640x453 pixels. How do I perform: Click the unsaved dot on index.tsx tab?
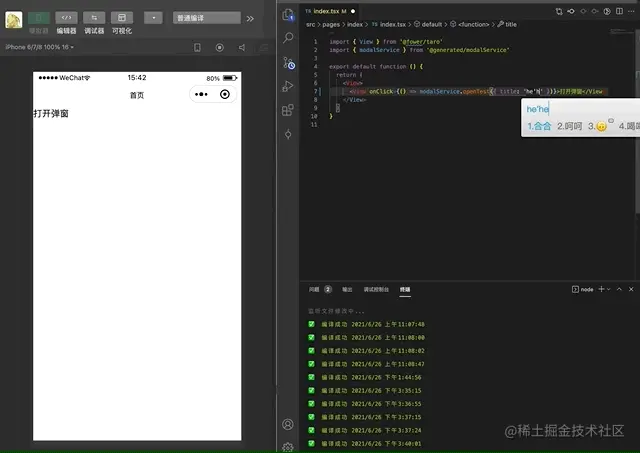click(x=353, y=11)
